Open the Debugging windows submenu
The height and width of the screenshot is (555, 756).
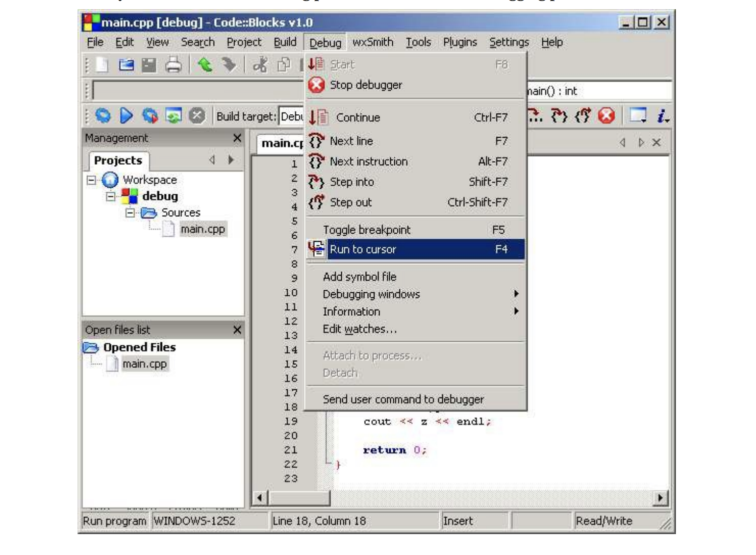point(371,294)
